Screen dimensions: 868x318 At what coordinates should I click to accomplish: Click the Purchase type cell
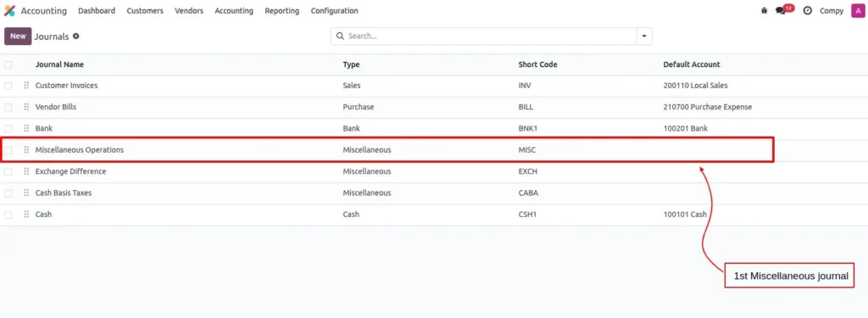359,106
